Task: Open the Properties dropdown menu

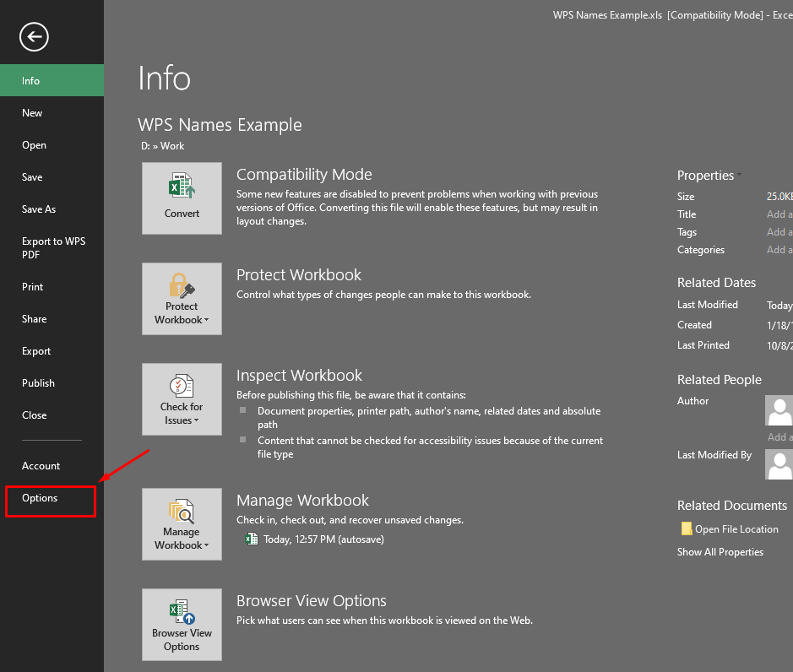Action: [740, 175]
